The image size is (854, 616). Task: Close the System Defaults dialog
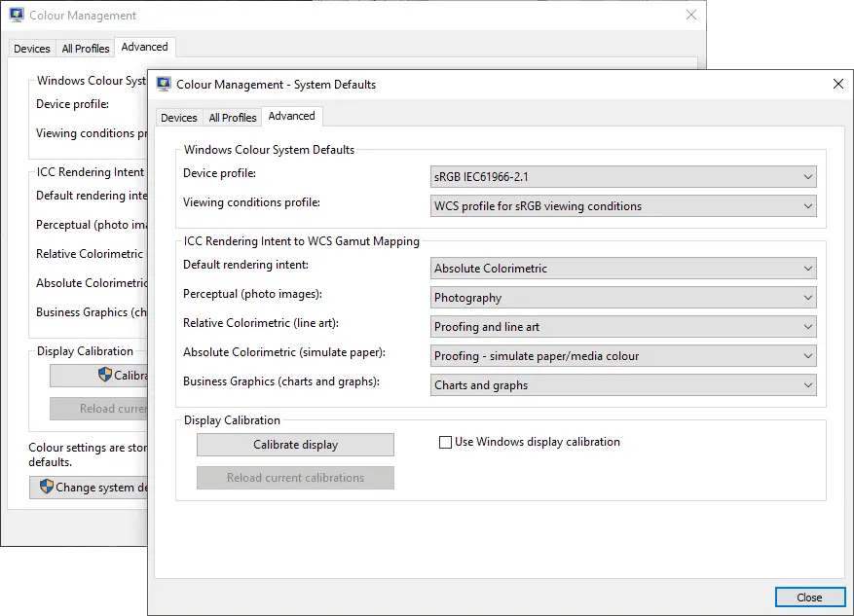tap(838, 84)
